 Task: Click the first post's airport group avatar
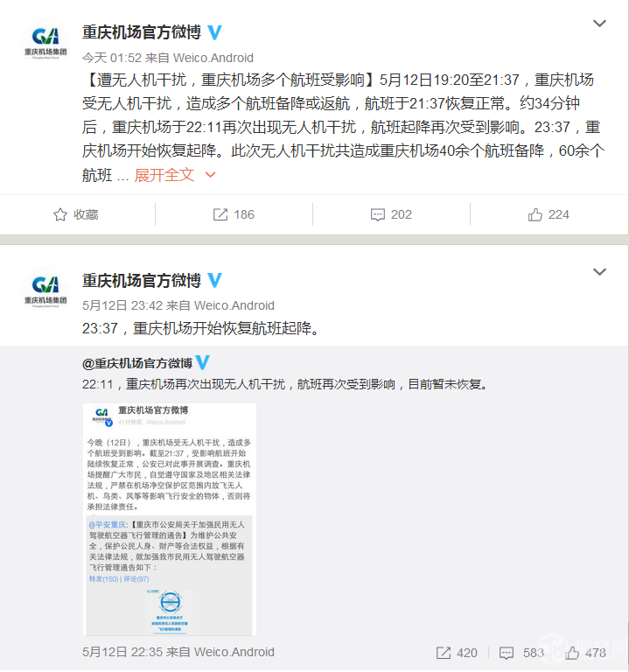coord(45,42)
